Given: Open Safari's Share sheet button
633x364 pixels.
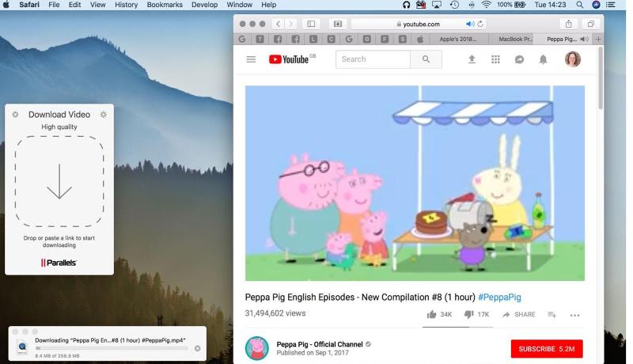Looking at the screenshot, I should tap(568, 24).
